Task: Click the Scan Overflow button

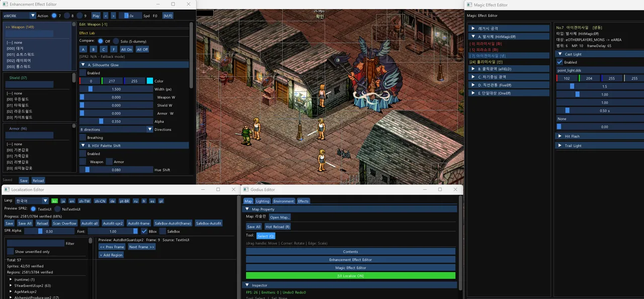Action: pyautogui.click(x=64, y=223)
